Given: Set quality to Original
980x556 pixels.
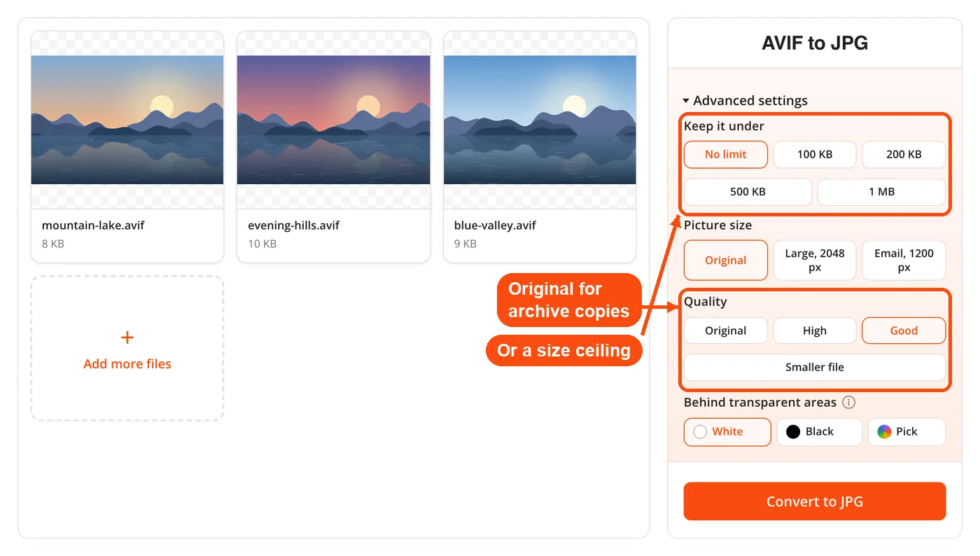Looking at the screenshot, I should [x=726, y=331].
